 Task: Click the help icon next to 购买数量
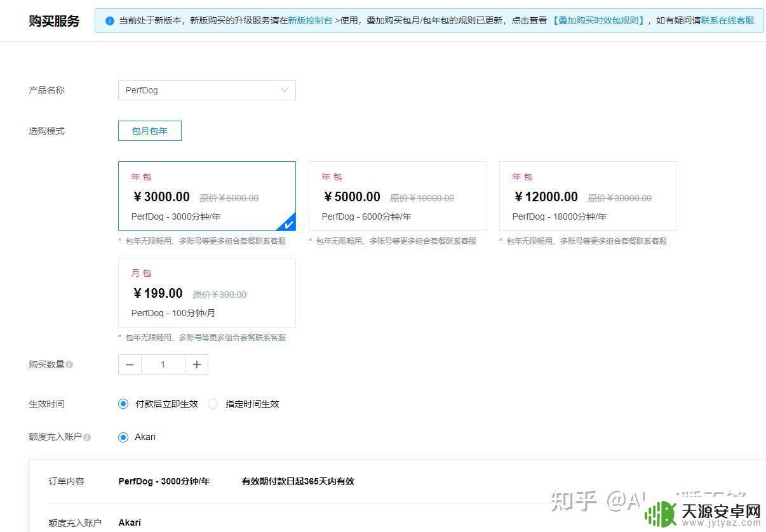(69, 364)
